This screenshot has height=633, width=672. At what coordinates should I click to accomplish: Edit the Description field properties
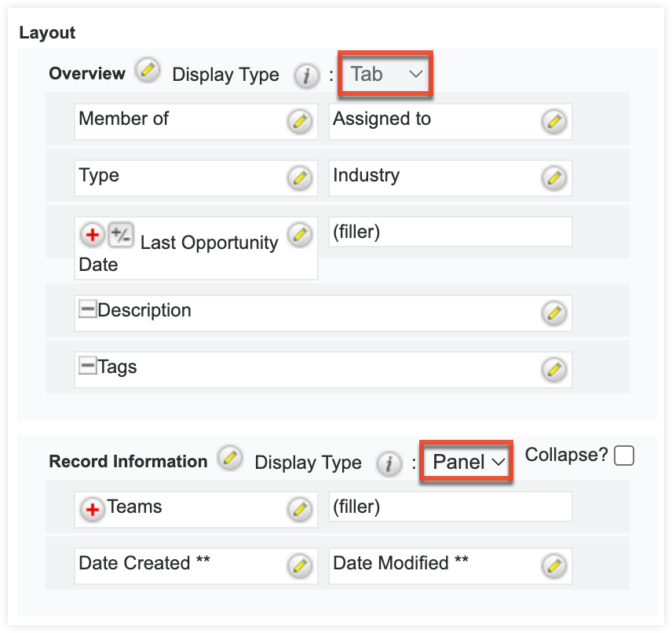coord(554,313)
